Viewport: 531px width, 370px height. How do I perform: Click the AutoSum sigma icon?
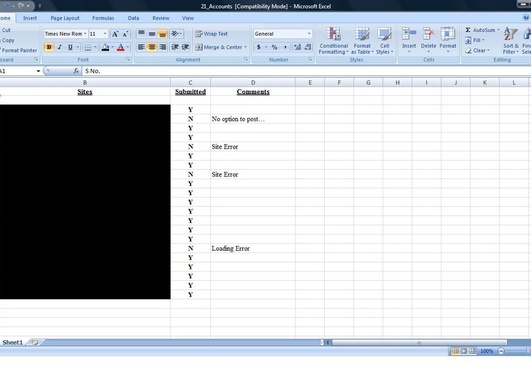tap(468, 30)
